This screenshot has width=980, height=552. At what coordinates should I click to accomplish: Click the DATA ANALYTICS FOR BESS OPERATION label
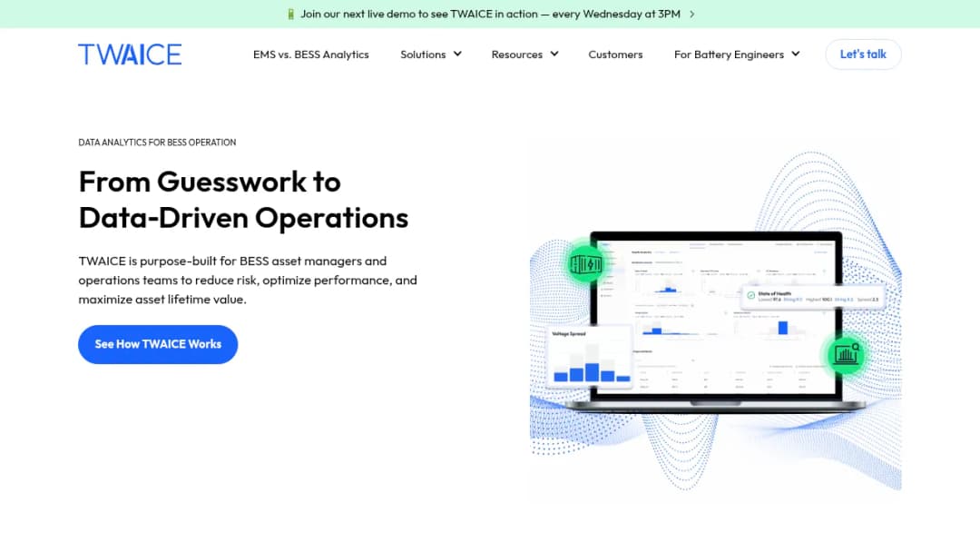click(157, 143)
